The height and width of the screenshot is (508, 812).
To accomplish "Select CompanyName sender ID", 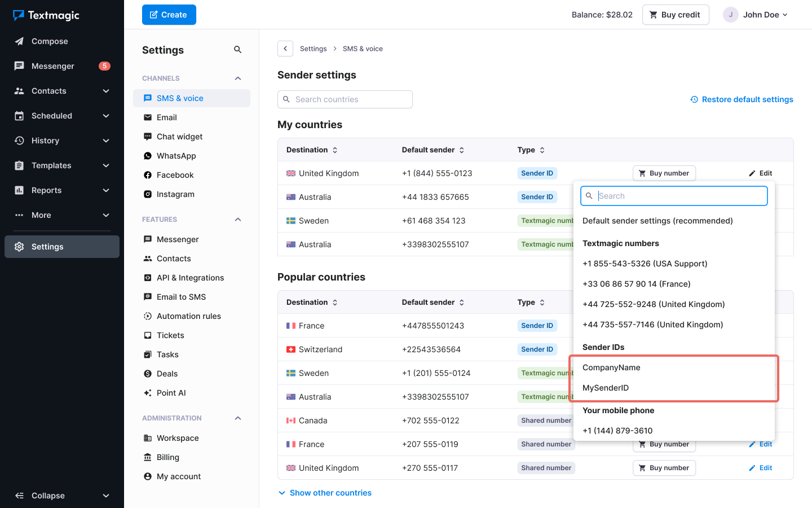I will [x=611, y=367].
